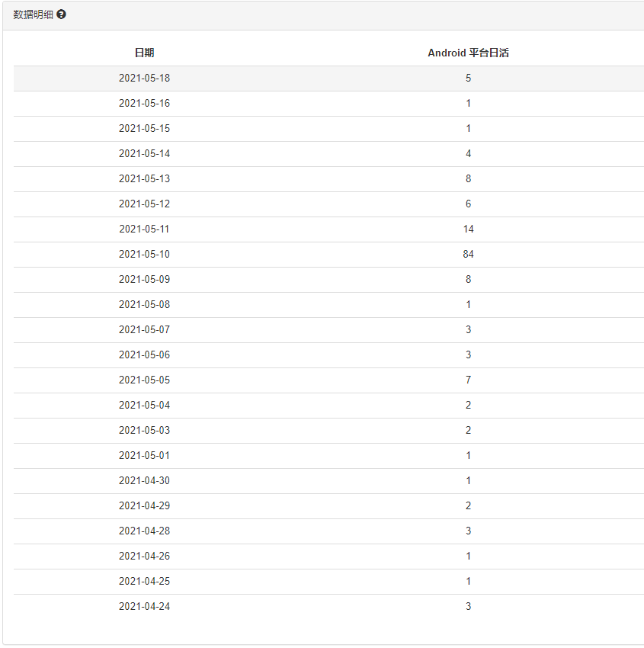644x648 pixels.
Task: Click the value 14 for 2021-05-11
Action: tap(468, 229)
